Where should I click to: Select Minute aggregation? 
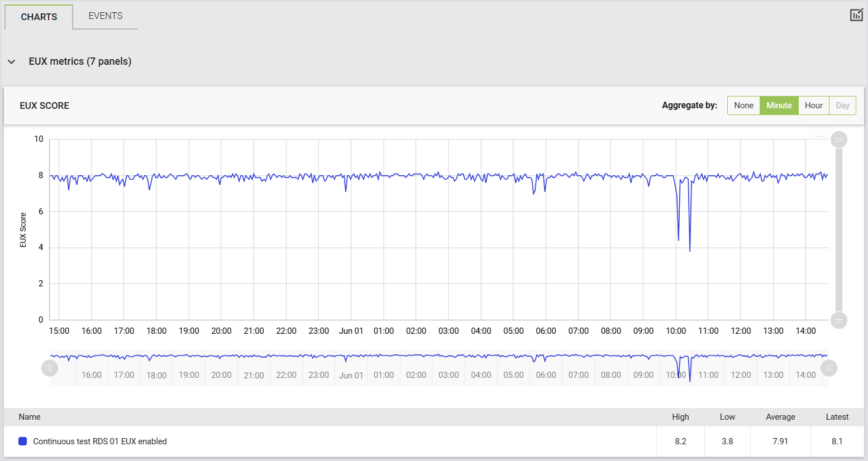tap(779, 105)
